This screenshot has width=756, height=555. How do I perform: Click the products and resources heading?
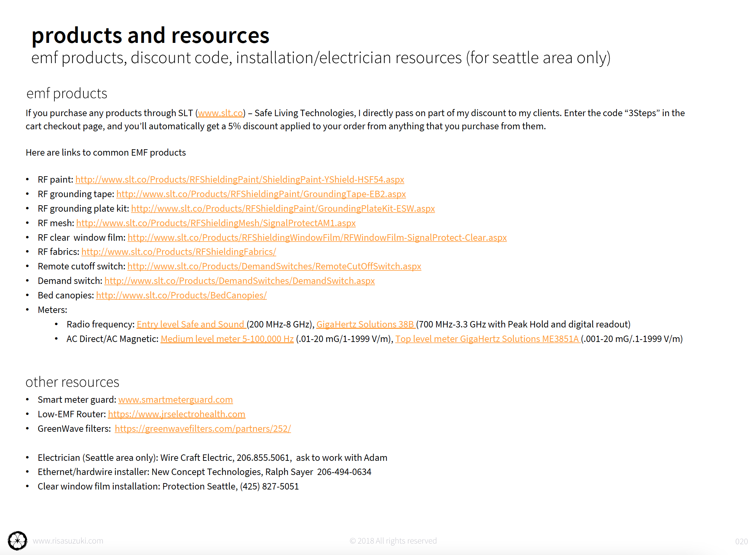pyautogui.click(x=150, y=35)
